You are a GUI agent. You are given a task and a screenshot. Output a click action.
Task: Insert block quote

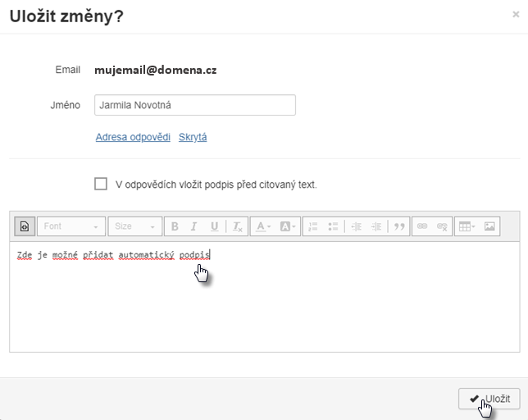pos(399,226)
